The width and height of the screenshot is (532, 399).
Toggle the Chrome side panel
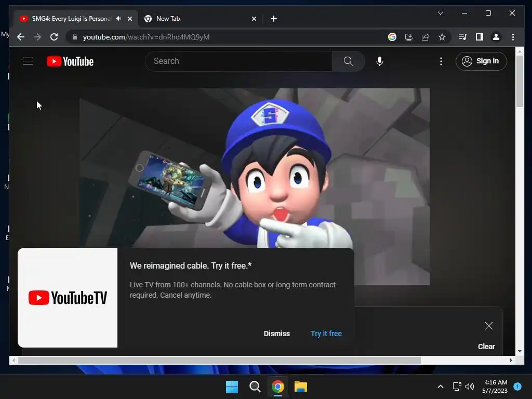point(480,37)
